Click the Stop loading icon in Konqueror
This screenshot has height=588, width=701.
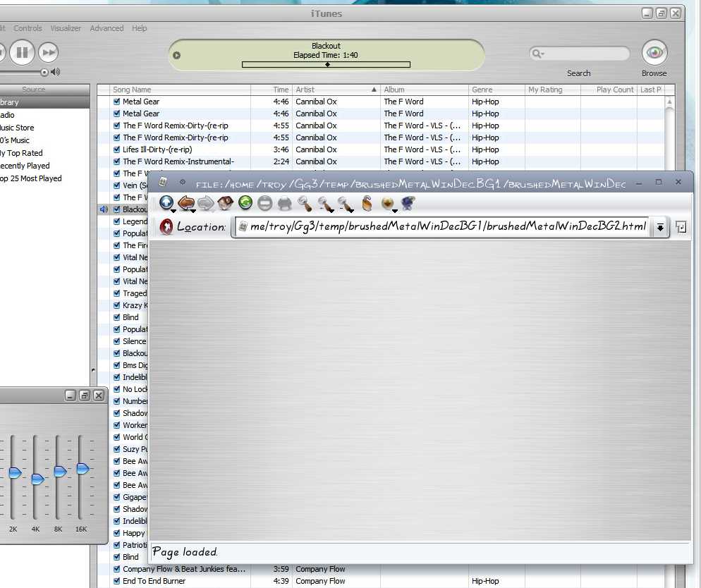point(264,204)
